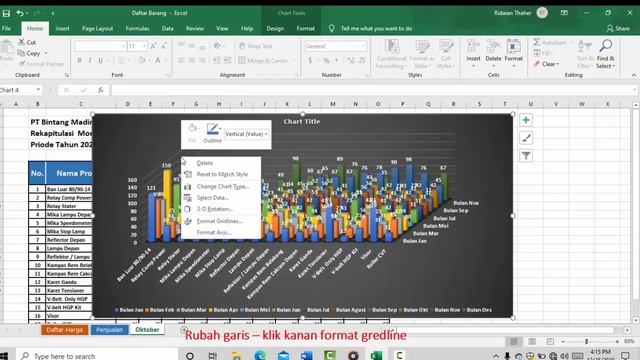Collapse the ribbon with the chevron

click(x=633, y=75)
